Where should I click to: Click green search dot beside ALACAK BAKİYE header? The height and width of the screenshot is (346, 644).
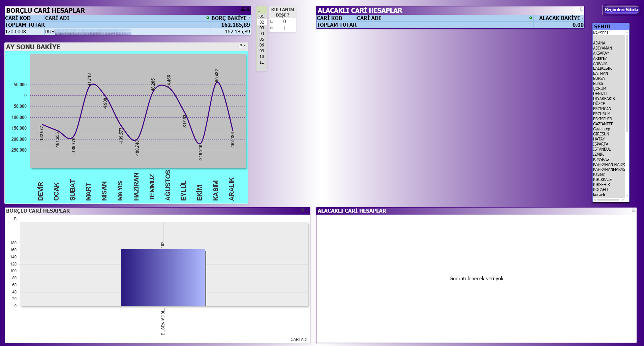coord(530,18)
